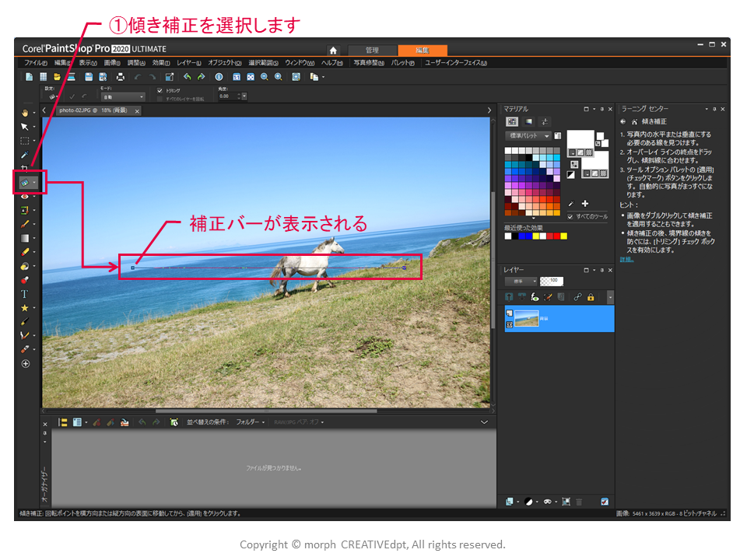747x560 pixels.
Task: Select the Text tool
Action: pos(25,294)
